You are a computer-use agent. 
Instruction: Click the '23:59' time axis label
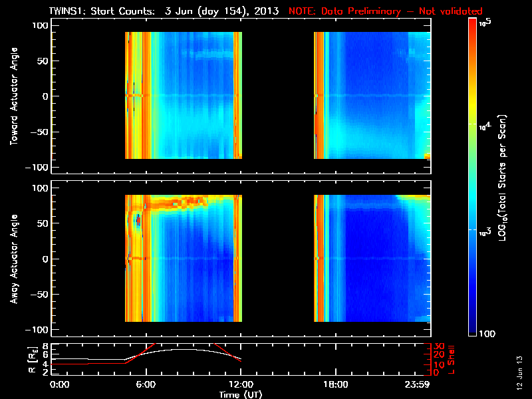(x=418, y=385)
